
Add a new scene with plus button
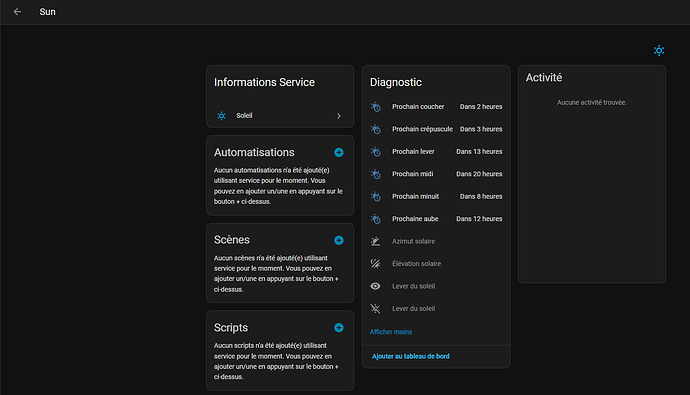(x=338, y=240)
